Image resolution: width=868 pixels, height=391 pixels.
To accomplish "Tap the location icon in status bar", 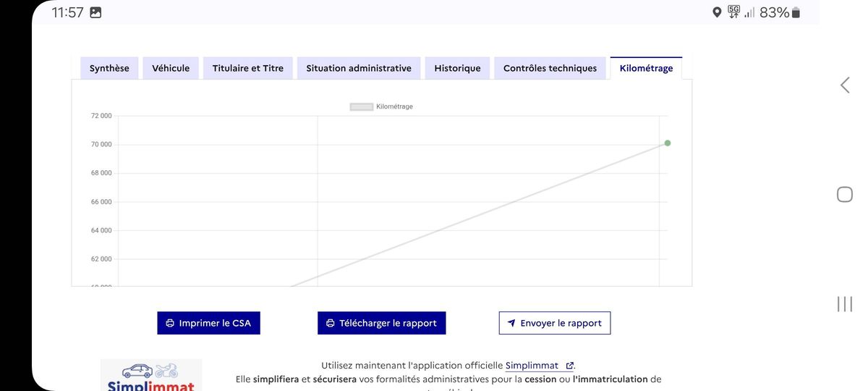I will 717,12.
